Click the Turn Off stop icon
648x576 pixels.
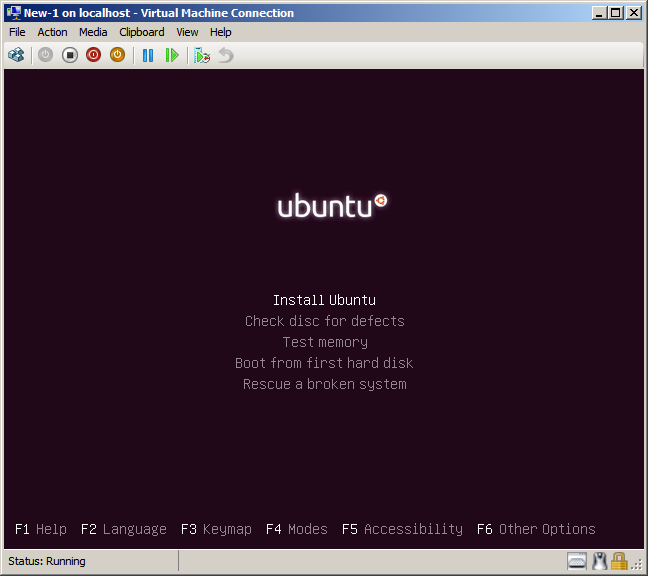pyautogui.click(x=70, y=55)
